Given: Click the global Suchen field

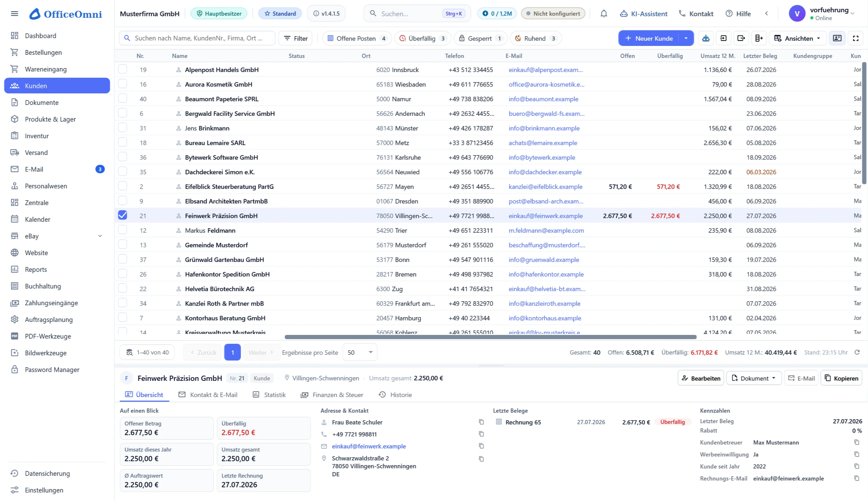Looking at the screenshot, I should (417, 13).
